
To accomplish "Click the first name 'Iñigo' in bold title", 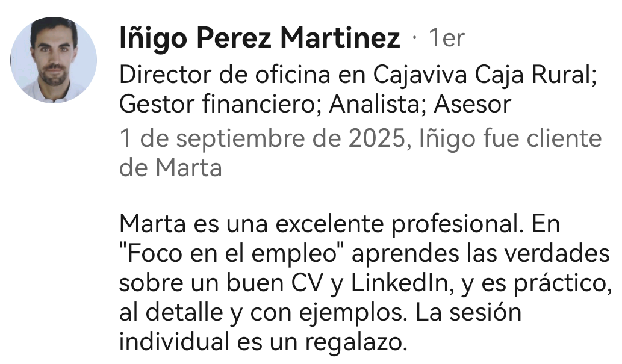I will point(153,39).
